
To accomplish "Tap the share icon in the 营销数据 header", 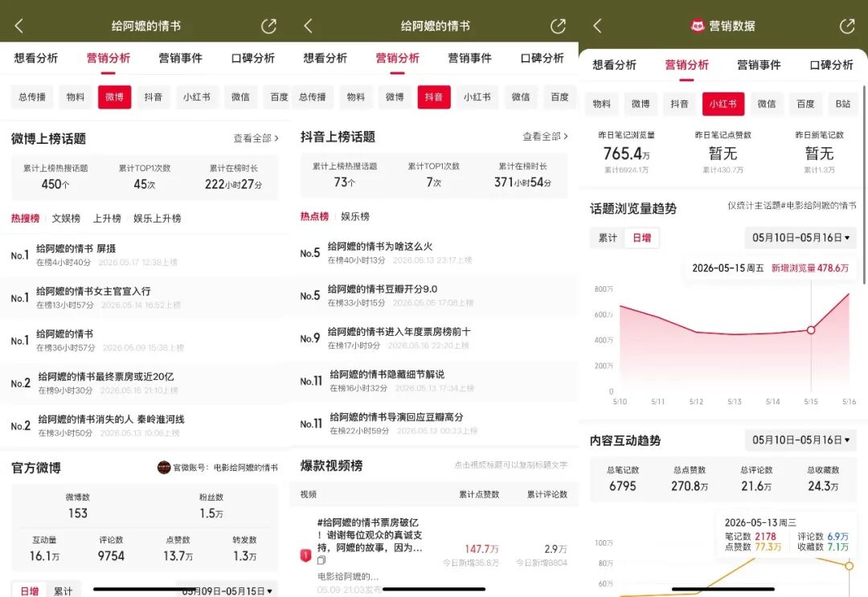I will pyautogui.click(x=847, y=26).
